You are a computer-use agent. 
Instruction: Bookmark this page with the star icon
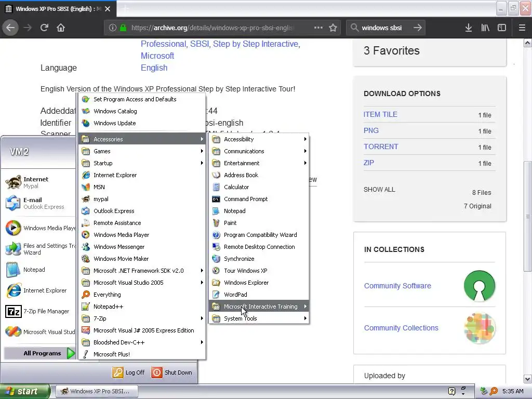333,28
